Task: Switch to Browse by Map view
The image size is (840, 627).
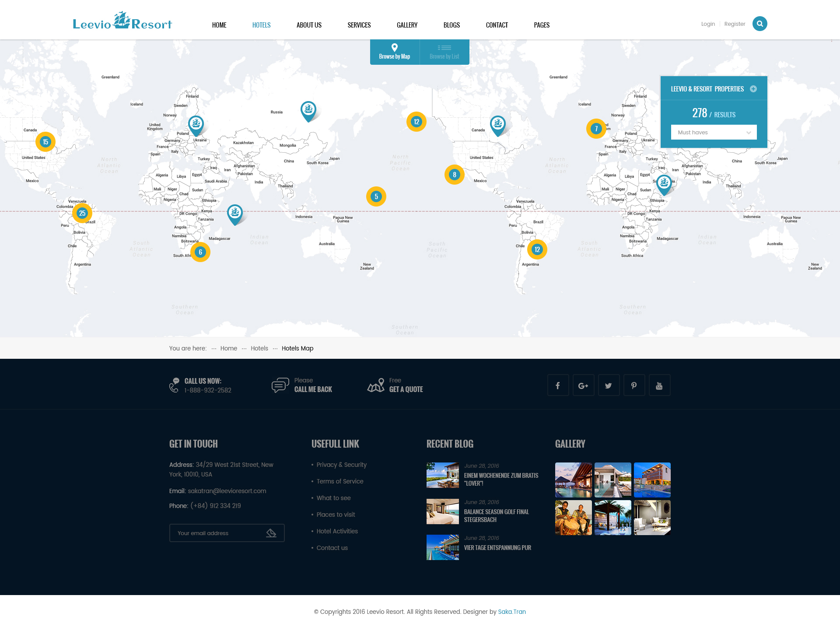Action: coord(395,52)
